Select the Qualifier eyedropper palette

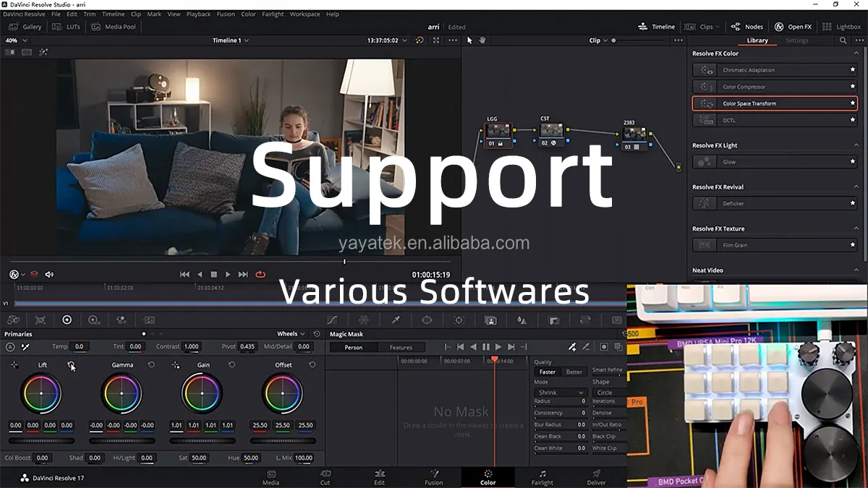coord(396,320)
